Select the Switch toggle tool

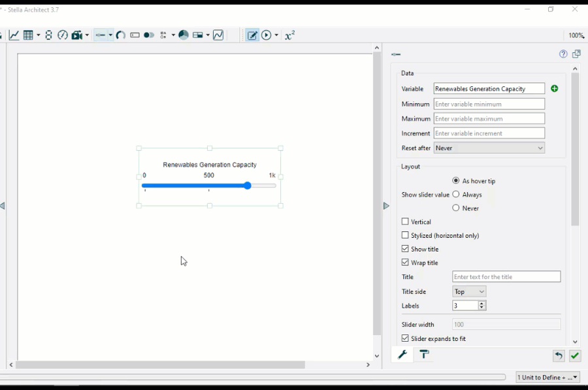coord(149,35)
